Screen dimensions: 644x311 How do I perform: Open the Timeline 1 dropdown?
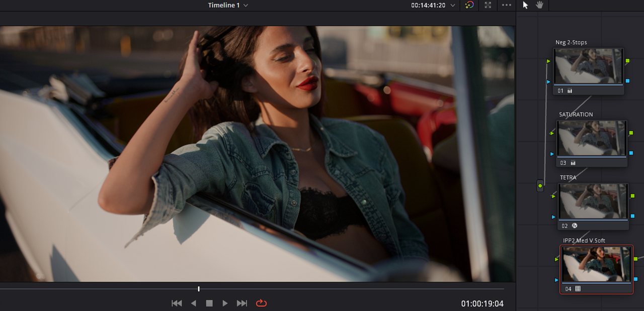click(x=228, y=5)
